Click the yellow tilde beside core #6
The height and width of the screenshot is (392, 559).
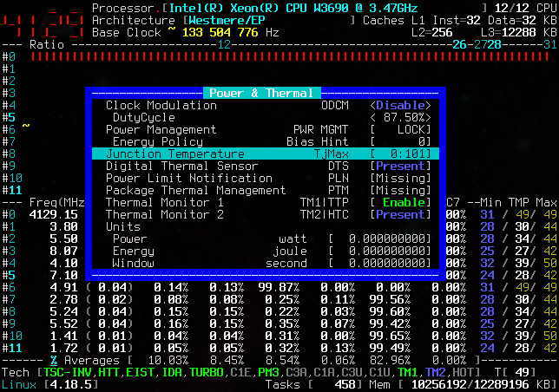26,126
